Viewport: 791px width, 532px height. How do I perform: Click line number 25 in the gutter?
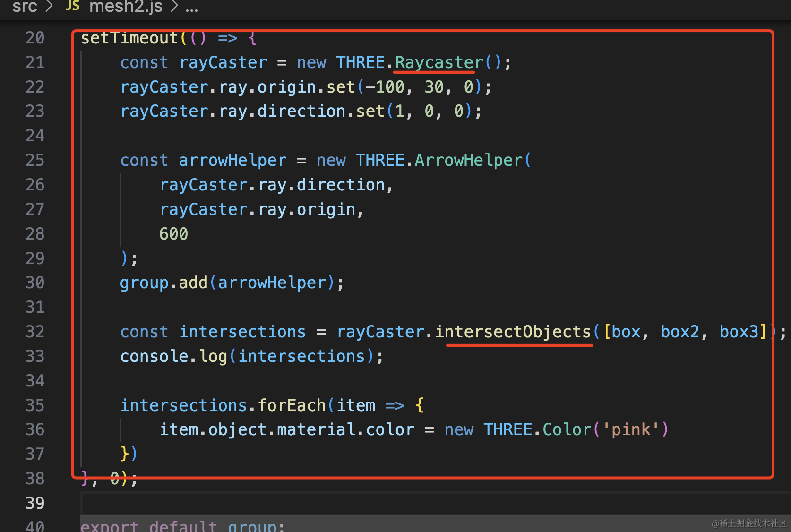35,160
